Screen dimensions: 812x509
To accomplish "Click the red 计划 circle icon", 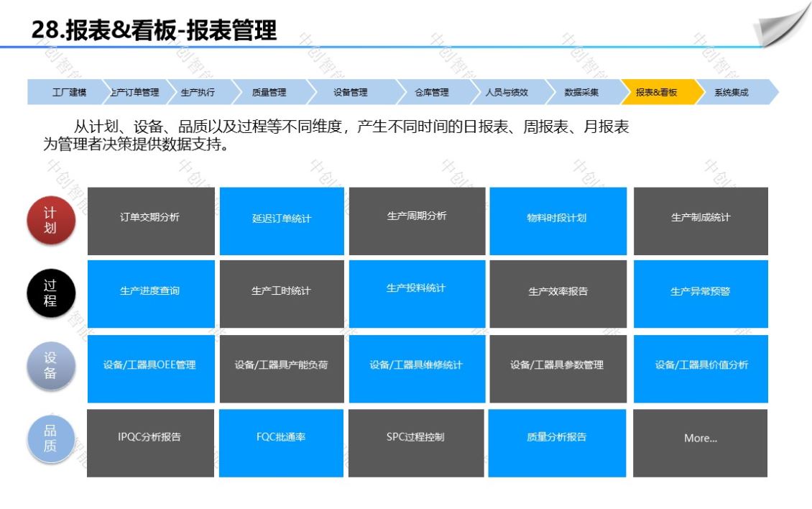I will click(x=50, y=221).
